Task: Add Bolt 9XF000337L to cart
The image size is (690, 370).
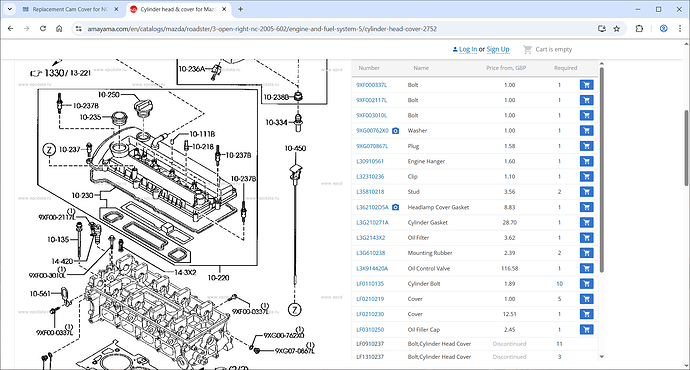Action: (x=586, y=85)
